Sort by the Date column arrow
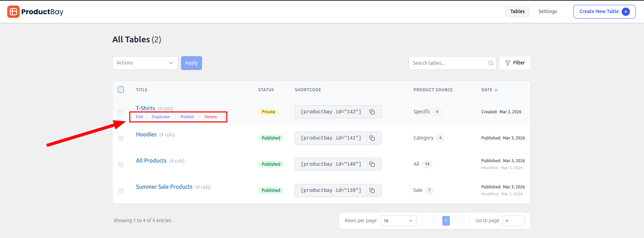The image size is (644, 238). [496, 90]
